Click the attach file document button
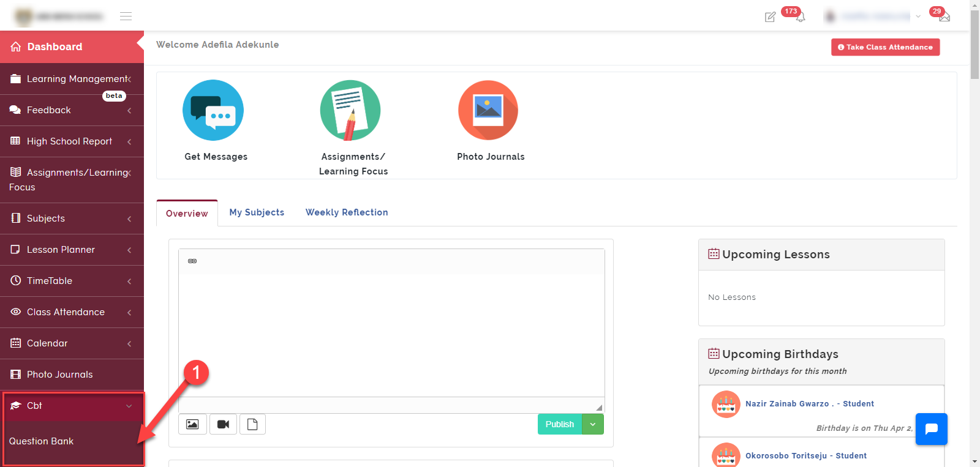The height and width of the screenshot is (467, 980). point(252,424)
